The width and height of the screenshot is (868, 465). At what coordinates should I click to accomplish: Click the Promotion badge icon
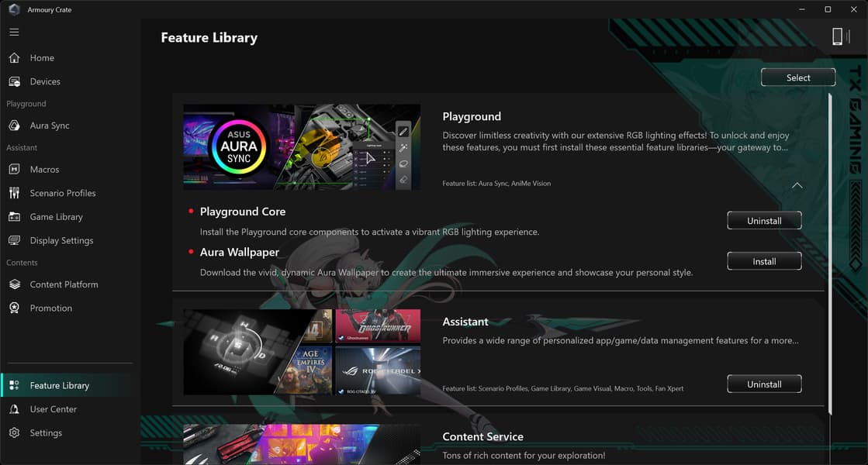click(15, 308)
